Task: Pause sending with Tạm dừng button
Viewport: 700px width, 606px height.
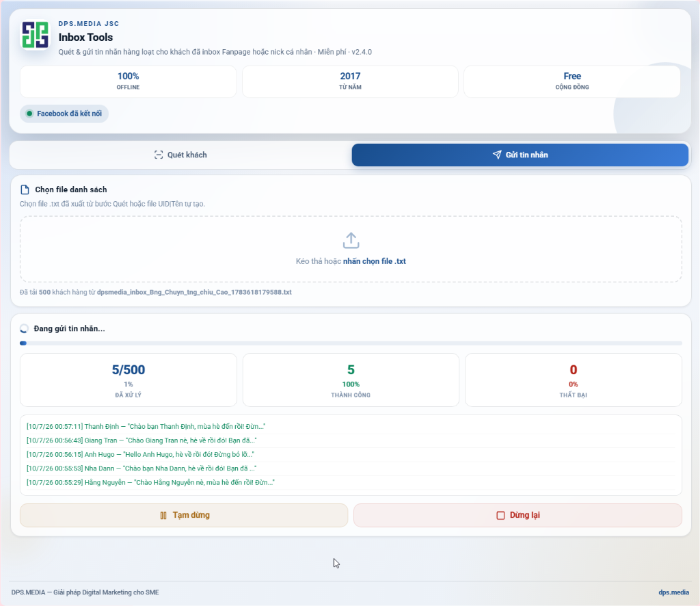Action: click(x=184, y=515)
